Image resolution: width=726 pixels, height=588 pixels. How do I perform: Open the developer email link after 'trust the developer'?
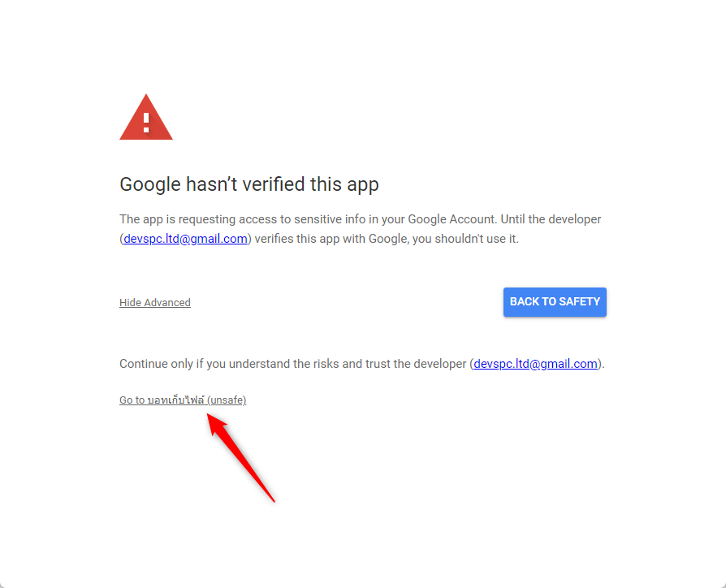[535, 364]
